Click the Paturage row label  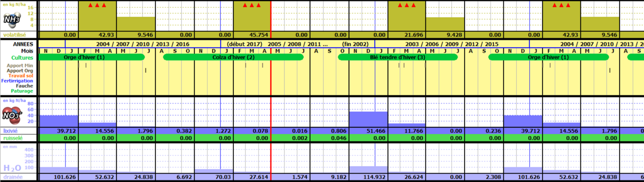[x=22, y=91]
